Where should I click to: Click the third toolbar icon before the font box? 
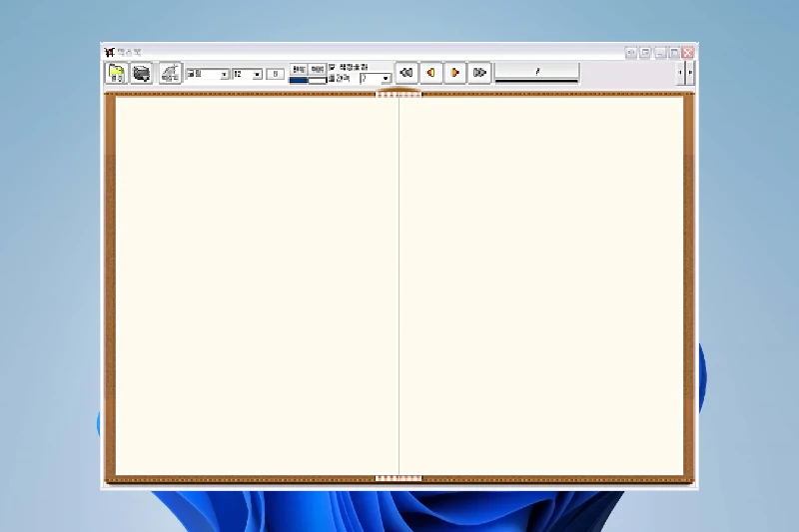[x=170, y=73]
